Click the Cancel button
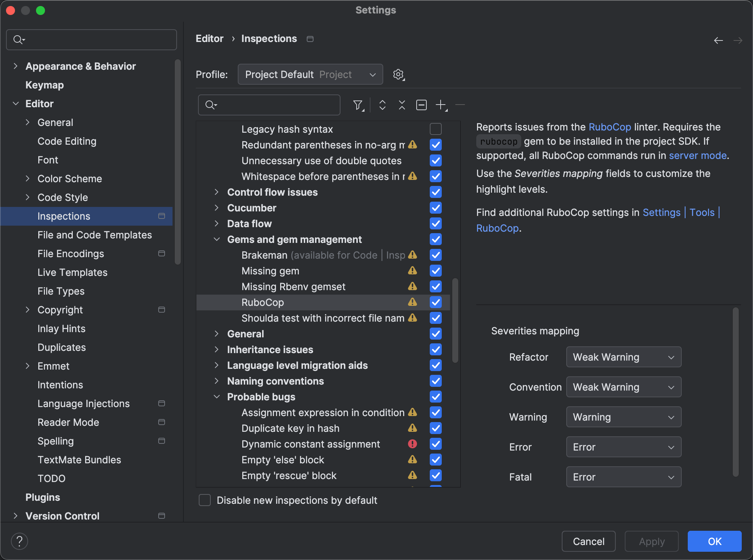The height and width of the screenshot is (560, 753). point(588,541)
